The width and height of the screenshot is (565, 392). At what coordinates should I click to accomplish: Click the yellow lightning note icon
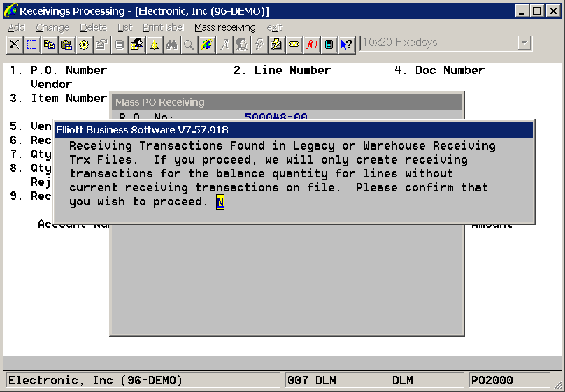(x=277, y=45)
